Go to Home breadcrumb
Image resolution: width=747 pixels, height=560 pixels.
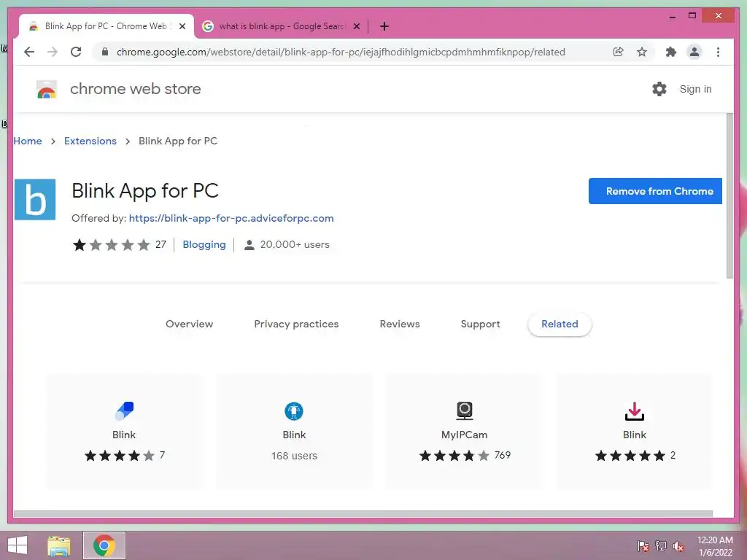(x=28, y=141)
